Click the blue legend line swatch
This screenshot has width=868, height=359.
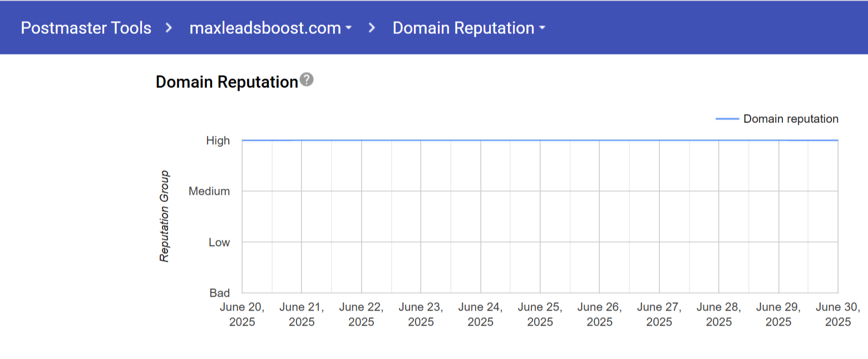(727, 119)
